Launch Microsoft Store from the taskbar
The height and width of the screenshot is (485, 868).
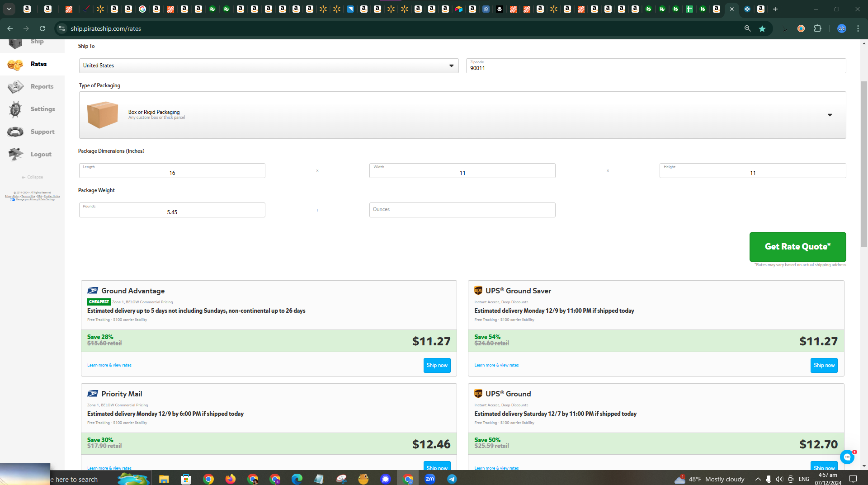pos(186,479)
